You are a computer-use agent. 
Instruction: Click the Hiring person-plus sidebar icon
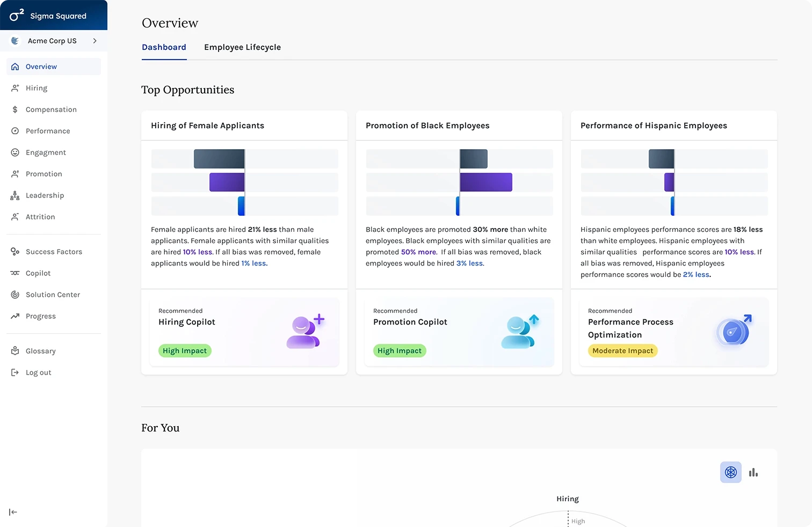(x=15, y=88)
